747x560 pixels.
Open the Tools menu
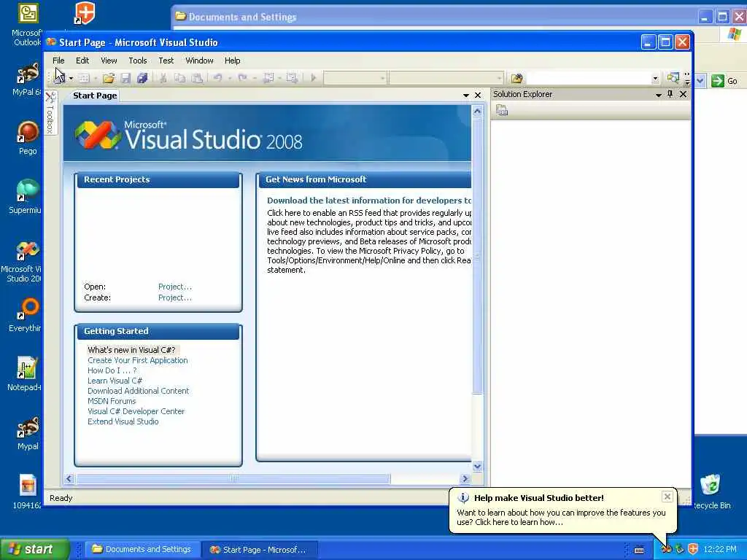click(138, 61)
